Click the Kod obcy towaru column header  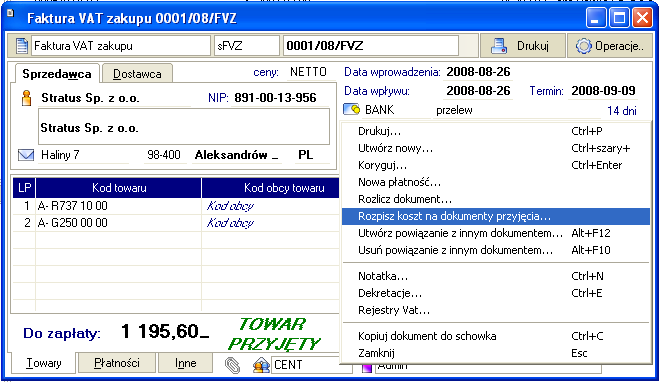(271, 187)
